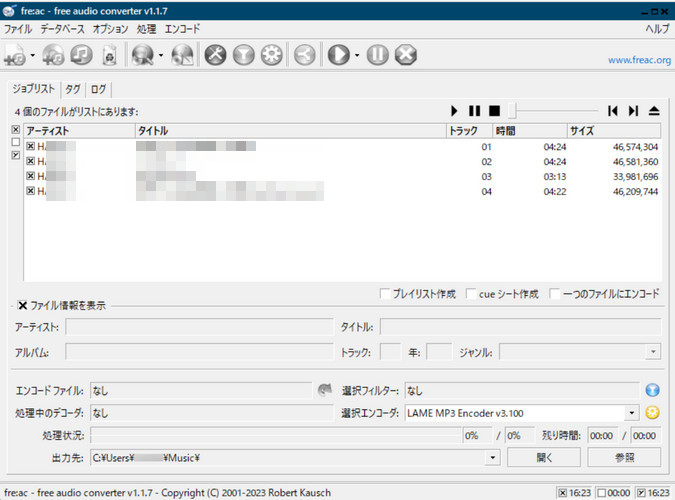The height and width of the screenshot is (500, 675).
Task: Click the アーティスト input field
Action: click(x=199, y=327)
